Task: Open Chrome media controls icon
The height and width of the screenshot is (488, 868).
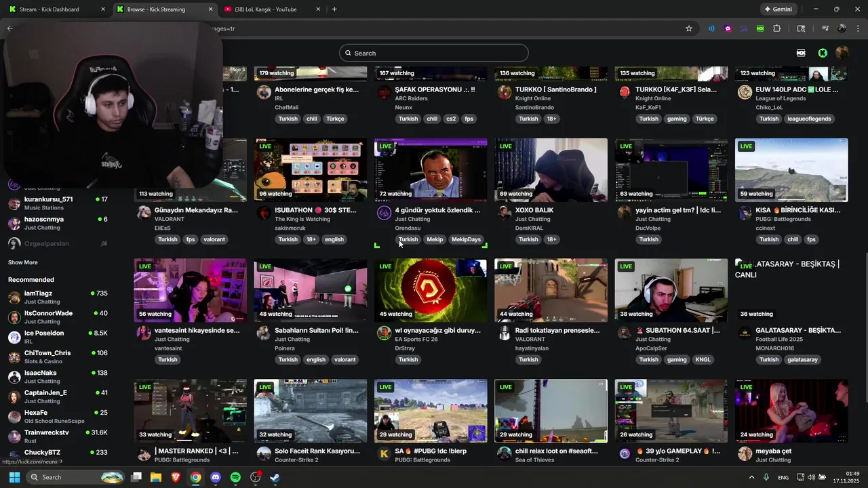Action: (x=825, y=28)
